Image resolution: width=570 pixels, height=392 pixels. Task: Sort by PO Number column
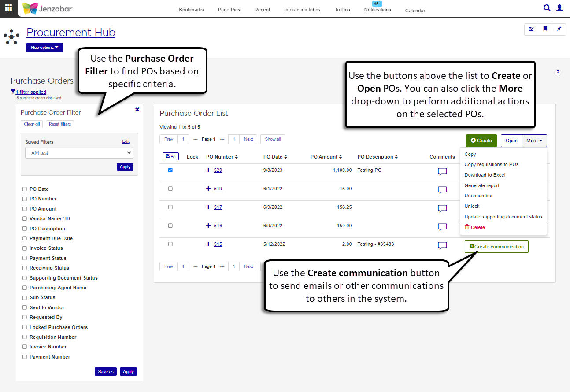pyautogui.click(x=222, y=157)
